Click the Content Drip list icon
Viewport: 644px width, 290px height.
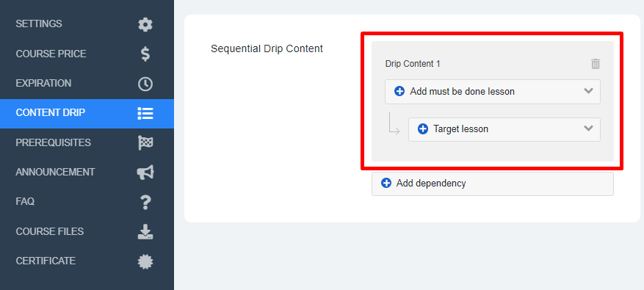pos(145,113)
